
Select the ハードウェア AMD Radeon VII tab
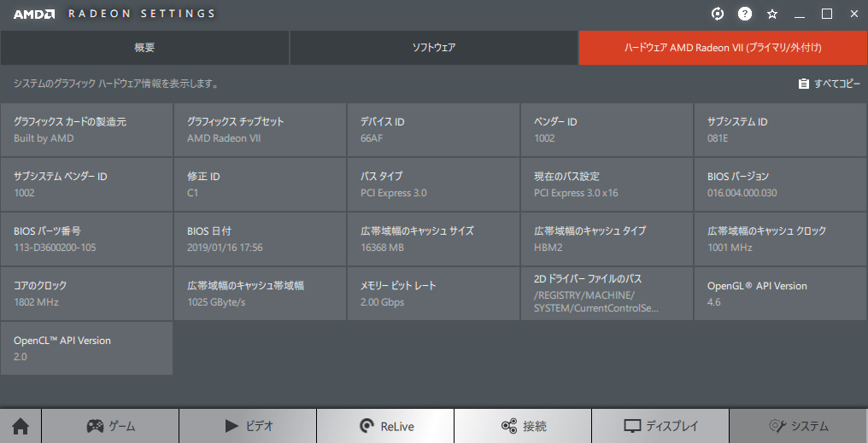pyautogui.click(x=723, y=48)
